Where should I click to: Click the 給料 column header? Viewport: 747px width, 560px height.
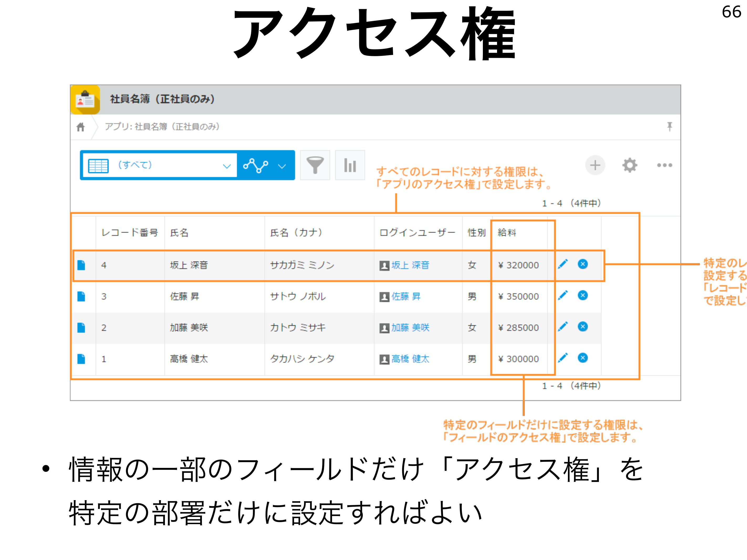[x=506, y=233]
